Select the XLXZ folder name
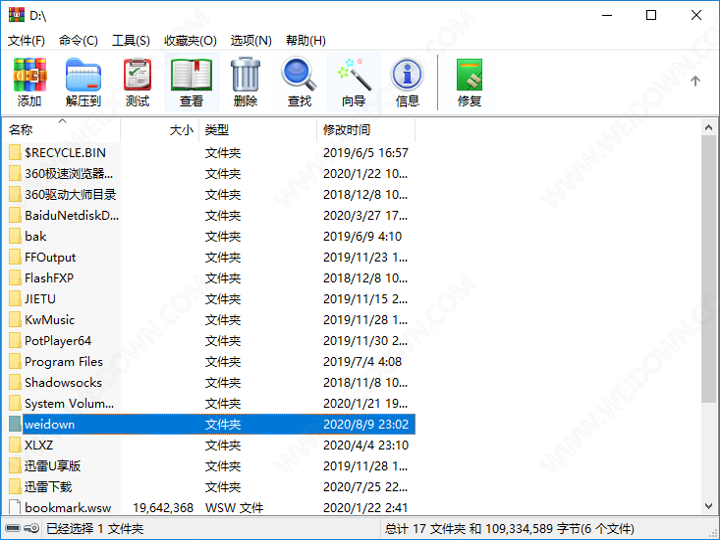This screenshot has width=720, height=540. pos(39,445)
